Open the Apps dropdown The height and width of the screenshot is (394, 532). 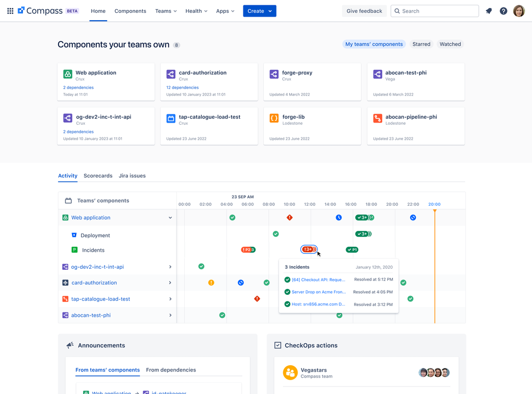pyautogui.click(x=225, y=11)
